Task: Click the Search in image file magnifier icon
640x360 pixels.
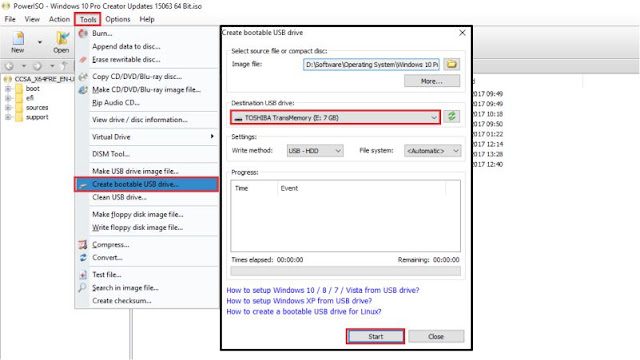Action: [x=82, y=288]
